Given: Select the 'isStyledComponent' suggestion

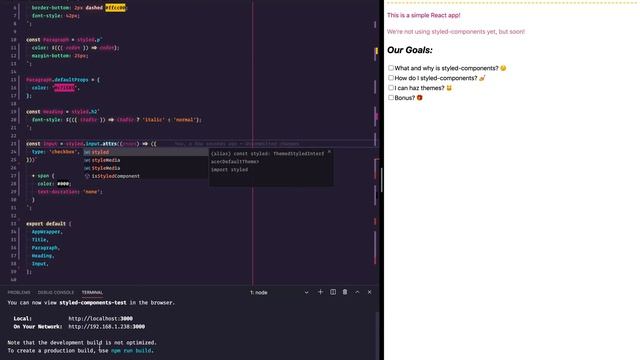Looking at the screenshot, I should pyautogui.click(x=146, y=176).
